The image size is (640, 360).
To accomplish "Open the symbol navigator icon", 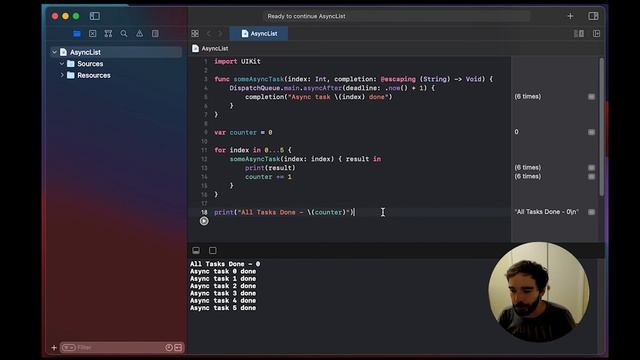I will pyautogui.click(x=108, y=33).
